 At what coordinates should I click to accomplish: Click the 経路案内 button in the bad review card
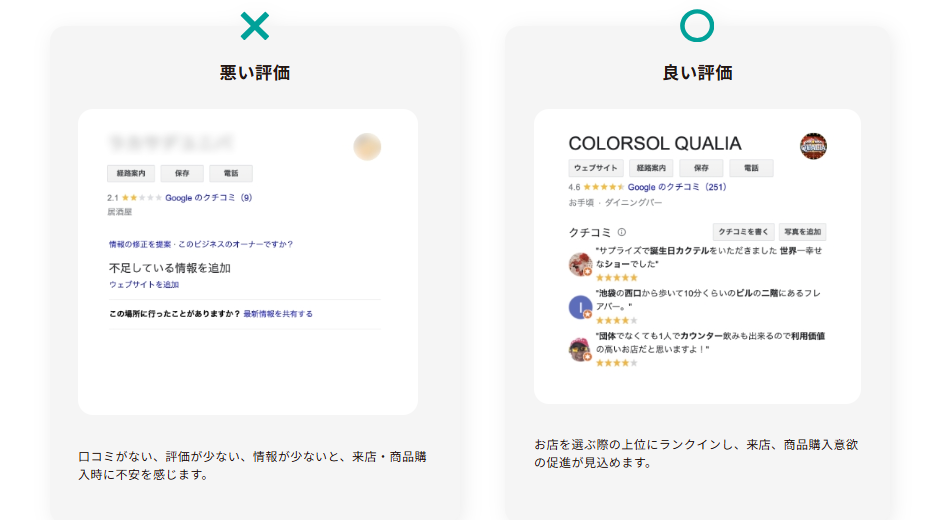click(131, 173)
